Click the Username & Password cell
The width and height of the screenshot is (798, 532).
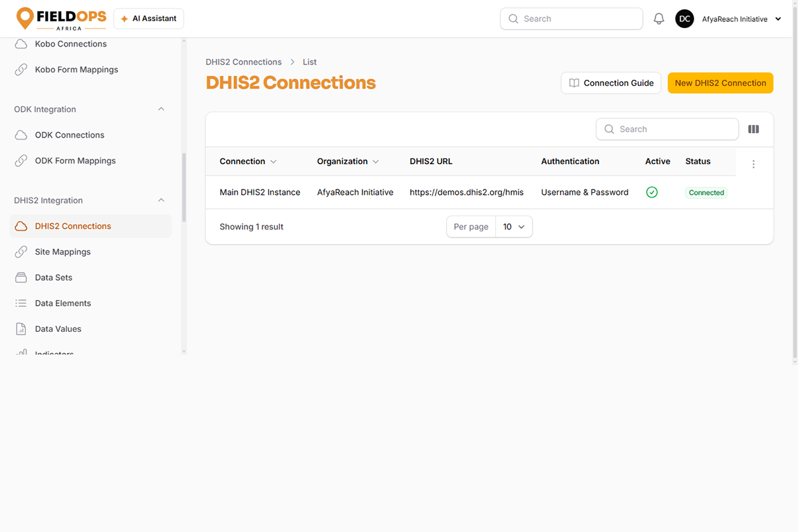[x=585, y=192]
